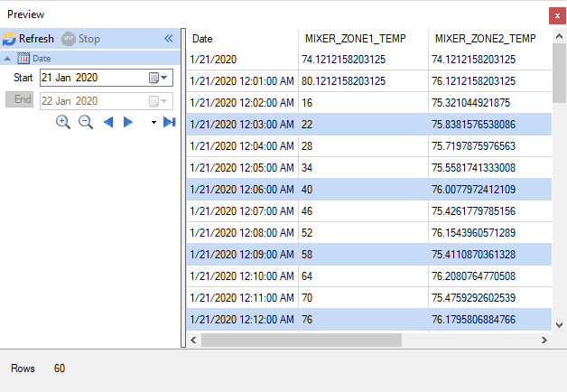
Task: Click the 76.1543960571289 cell
Action: point(490,233)
